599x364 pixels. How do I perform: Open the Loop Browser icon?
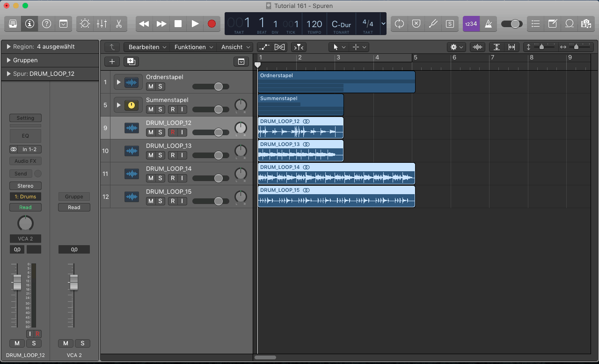coord(570,23)
